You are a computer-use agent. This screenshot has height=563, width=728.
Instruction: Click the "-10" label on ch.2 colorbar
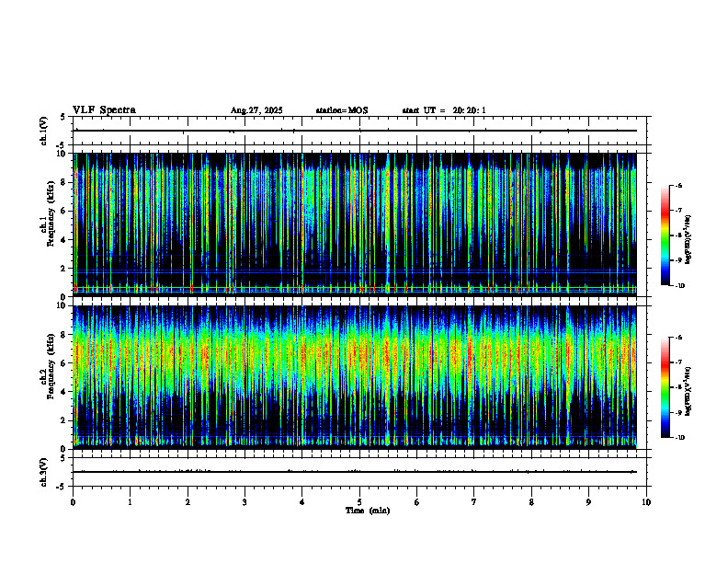coord(679,438)
